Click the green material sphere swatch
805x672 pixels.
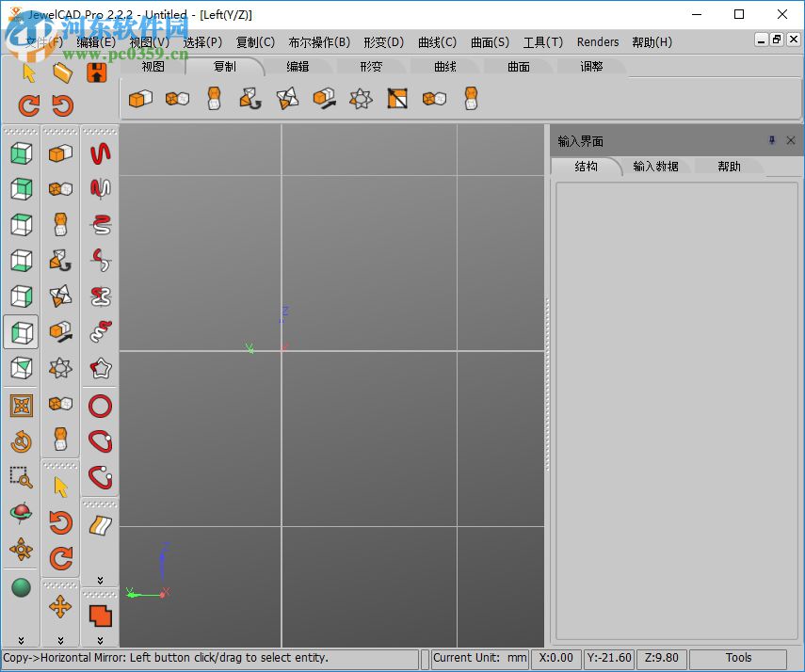click(x=21, y=586)
